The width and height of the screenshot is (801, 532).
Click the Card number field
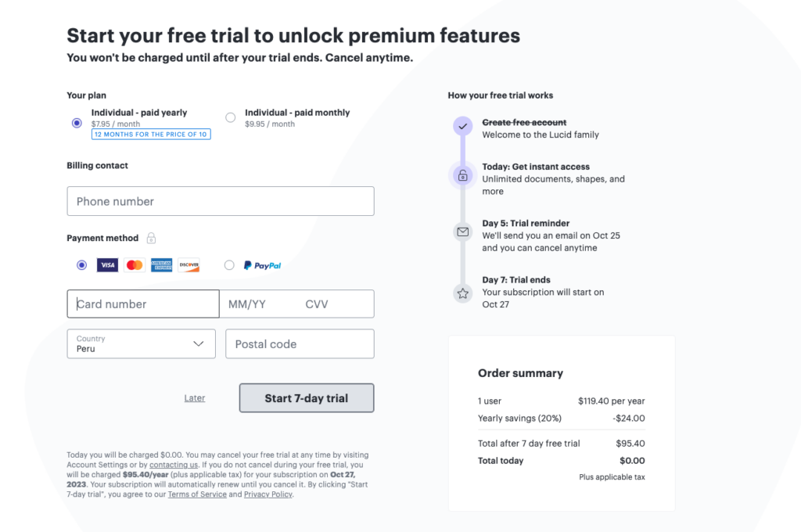click(x=142, y=304)
